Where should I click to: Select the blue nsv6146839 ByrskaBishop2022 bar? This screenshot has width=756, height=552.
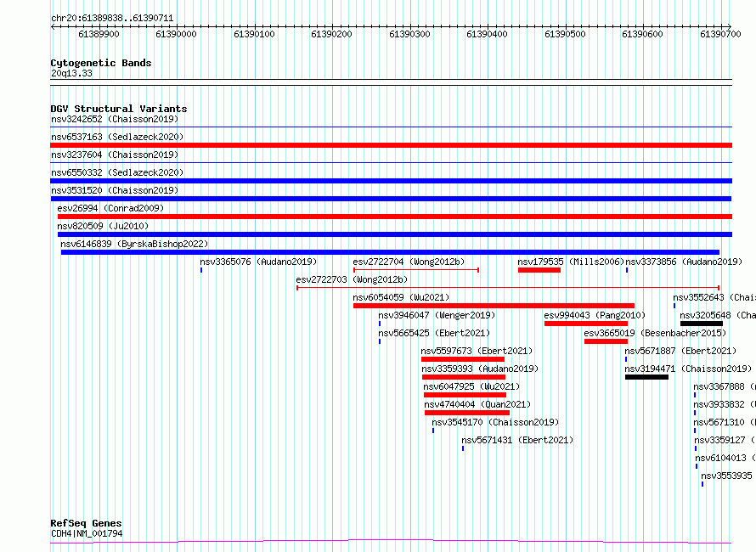coord(390,252)
